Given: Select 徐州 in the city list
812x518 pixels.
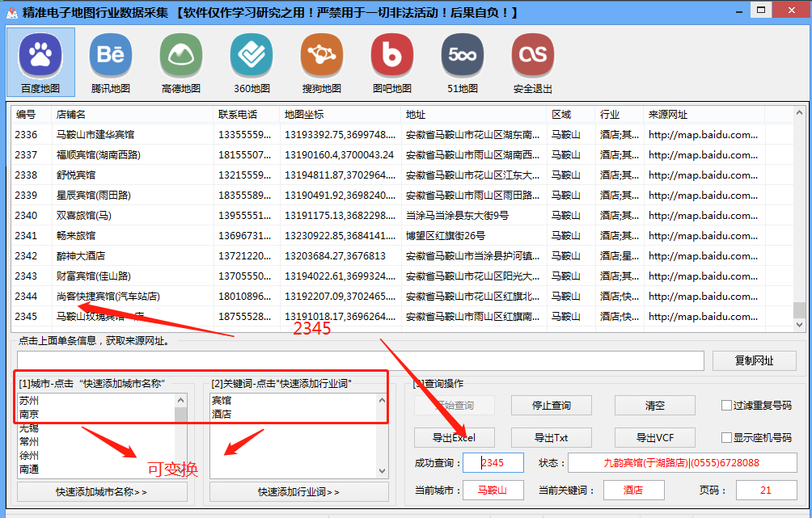Looking at the screenshot, I should pyautogui.click(x=29, y=456).
